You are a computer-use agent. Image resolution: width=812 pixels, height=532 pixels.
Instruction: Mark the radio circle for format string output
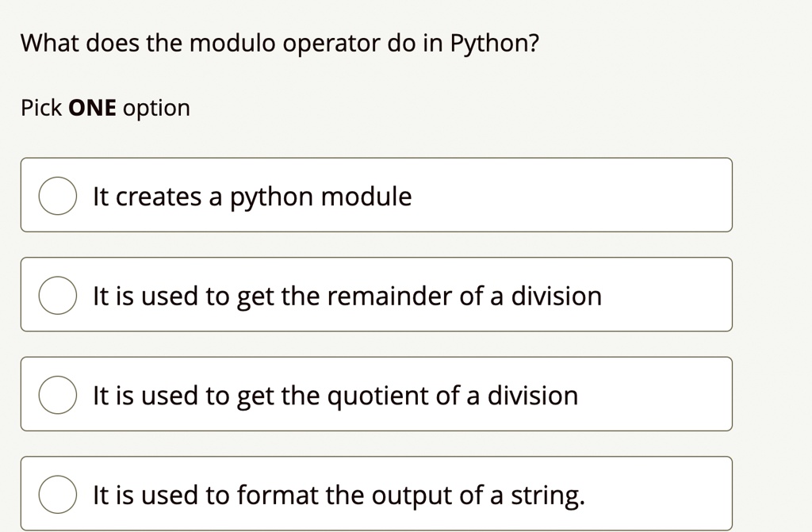tap(57, 496)
